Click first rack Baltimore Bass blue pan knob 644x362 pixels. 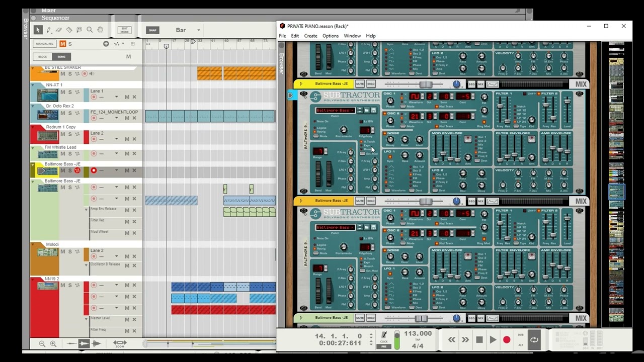456,84
